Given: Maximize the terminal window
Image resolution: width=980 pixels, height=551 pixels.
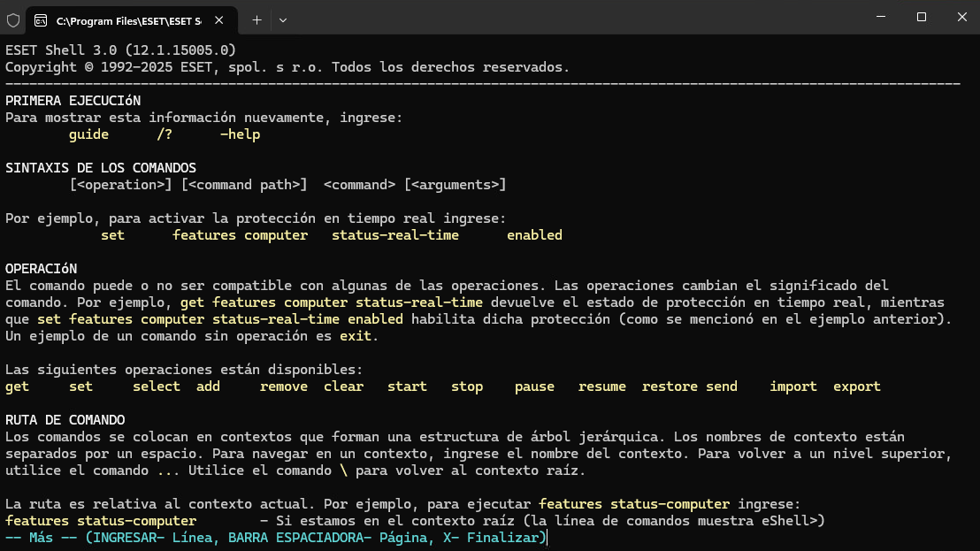Looking at the screenshot, I should point(921,17).
